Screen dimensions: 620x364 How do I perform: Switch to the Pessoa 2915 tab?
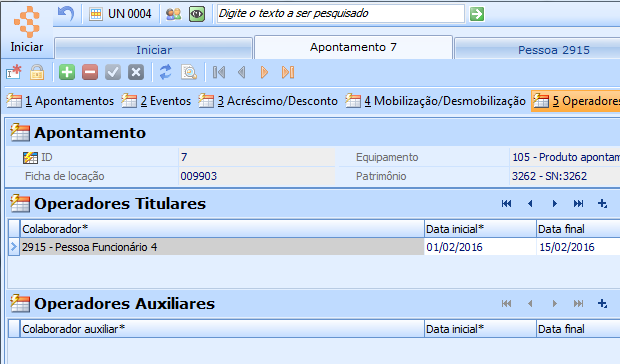[554, 50]
